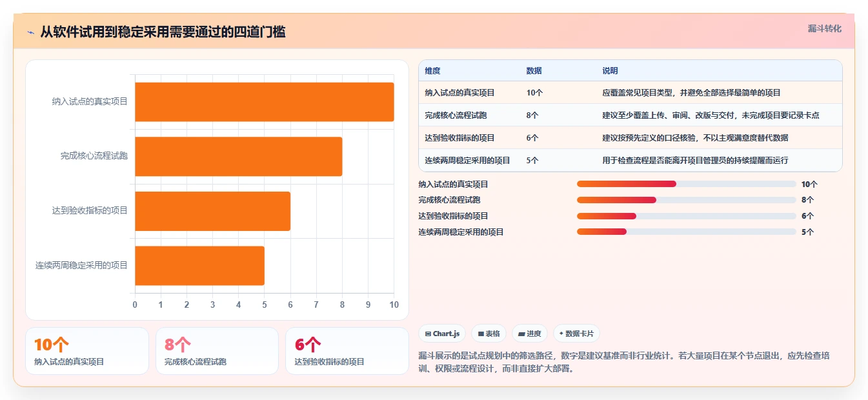
Task: Click the 数据卡片 chip
Action: pos(576,334)
